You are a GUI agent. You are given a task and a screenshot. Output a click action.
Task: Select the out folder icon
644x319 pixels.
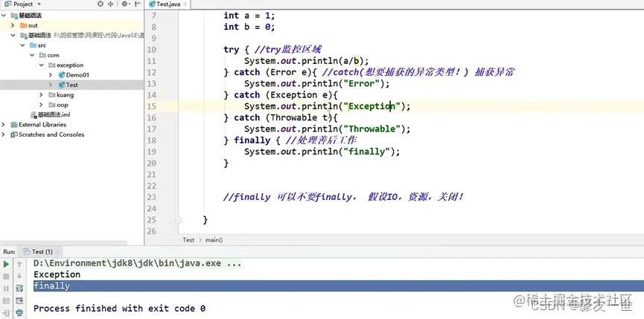(23, 25)
